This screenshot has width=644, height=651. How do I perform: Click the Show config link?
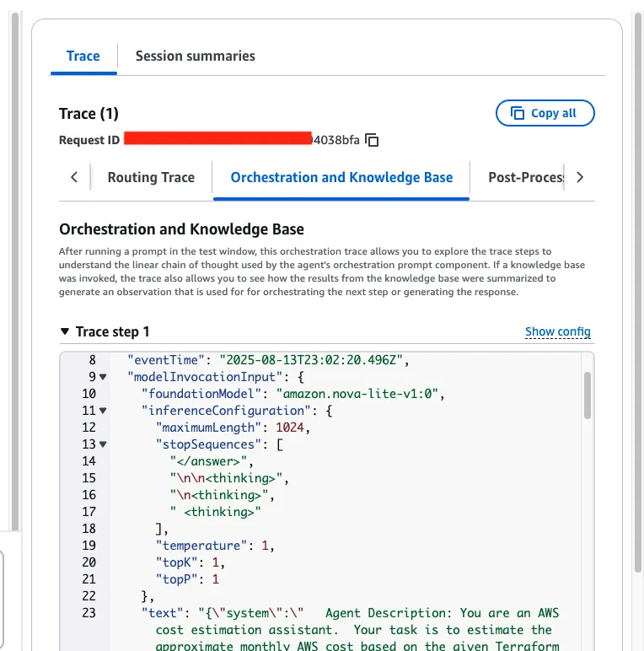coord(558,331)
